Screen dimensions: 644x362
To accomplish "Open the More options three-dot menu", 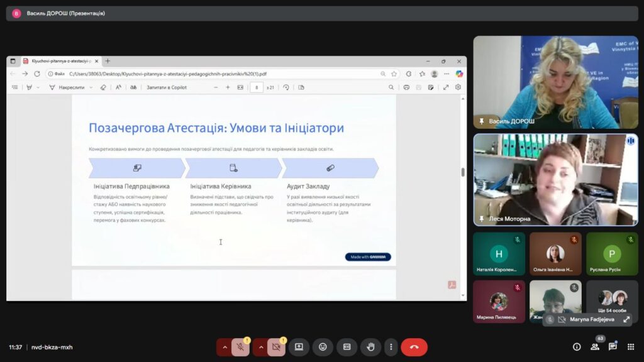I will 391,347.
